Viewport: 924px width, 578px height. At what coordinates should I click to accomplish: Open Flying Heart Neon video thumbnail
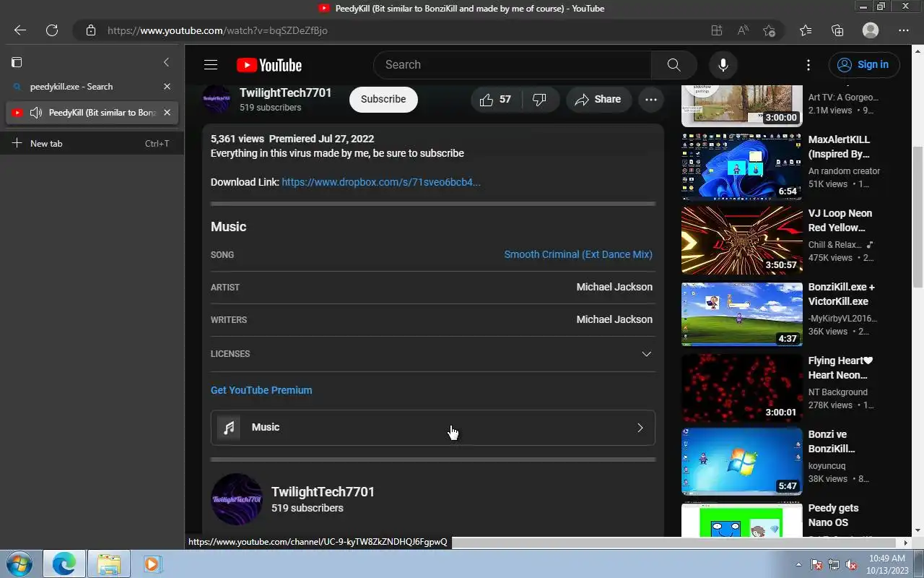point(742,388)
